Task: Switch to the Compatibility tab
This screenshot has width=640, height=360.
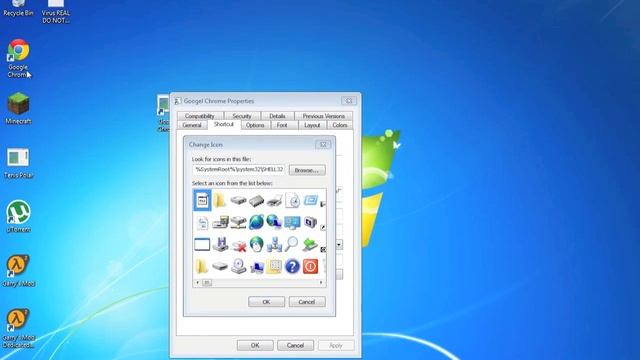Action: click(200, 116)
